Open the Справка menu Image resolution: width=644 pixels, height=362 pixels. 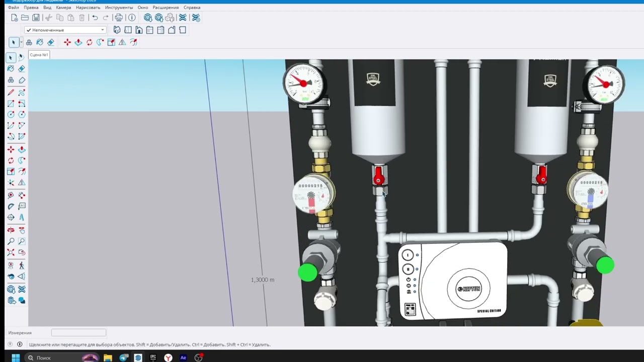(192, 8)
